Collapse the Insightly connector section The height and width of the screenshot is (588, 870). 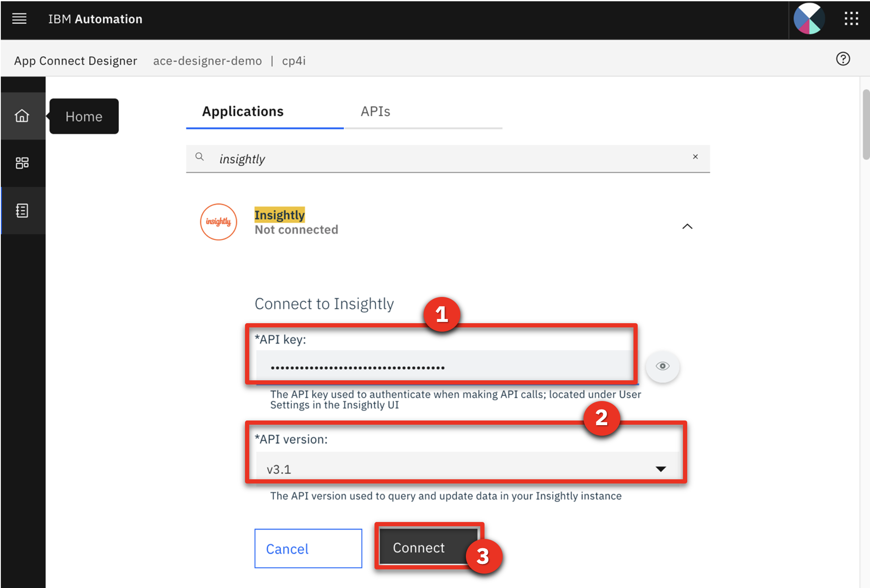687,226
